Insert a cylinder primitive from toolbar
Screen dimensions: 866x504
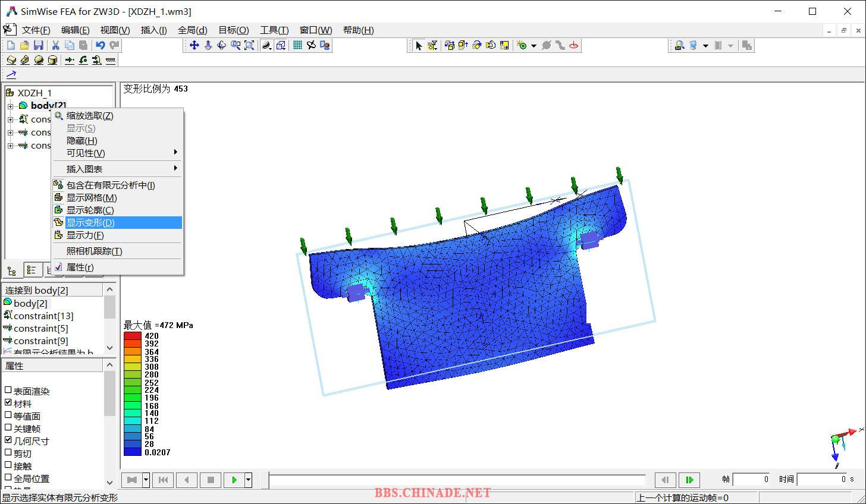point(52,60)
